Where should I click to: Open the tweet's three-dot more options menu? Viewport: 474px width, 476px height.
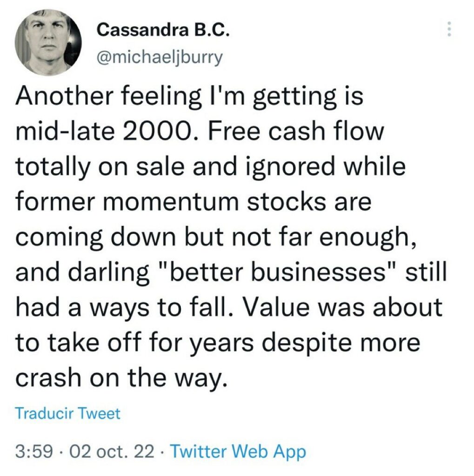pyautogui.click(x=449, y=29)
